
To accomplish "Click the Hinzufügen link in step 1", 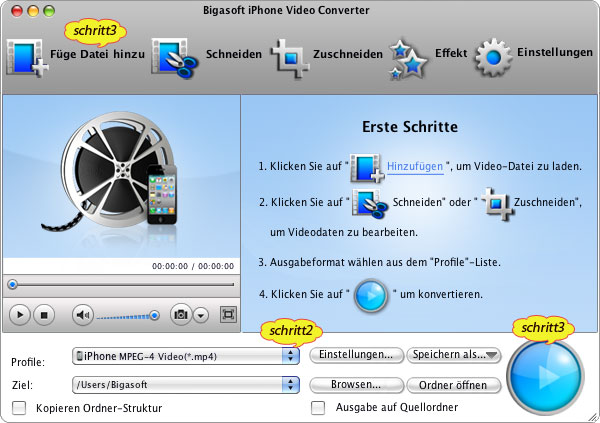I will click(x=415, y=167).
